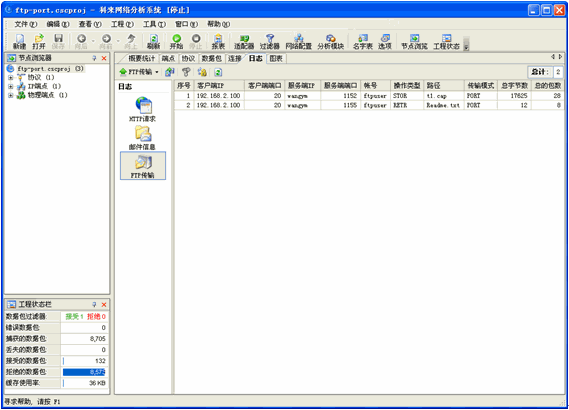Click the tab strip right scroll arrow
The image size is (569, 410).
[560, 57]
